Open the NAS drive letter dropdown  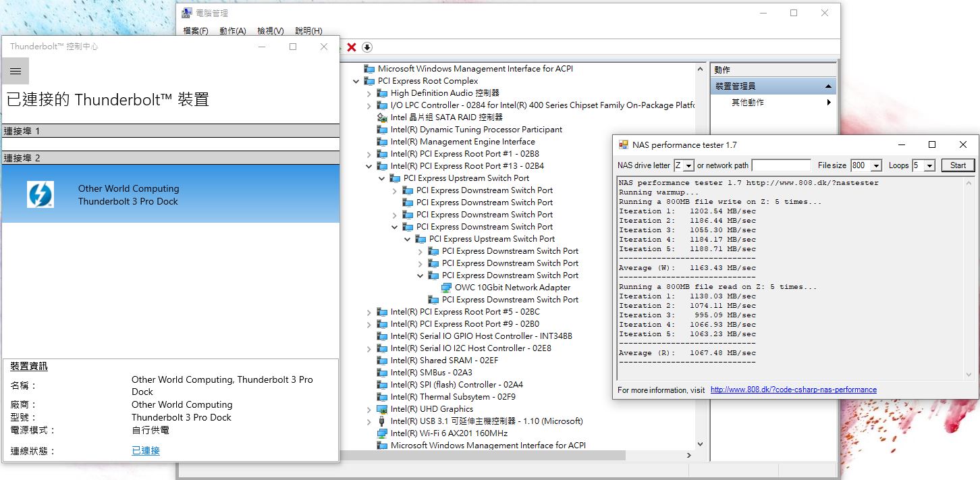tap(688, 165)
